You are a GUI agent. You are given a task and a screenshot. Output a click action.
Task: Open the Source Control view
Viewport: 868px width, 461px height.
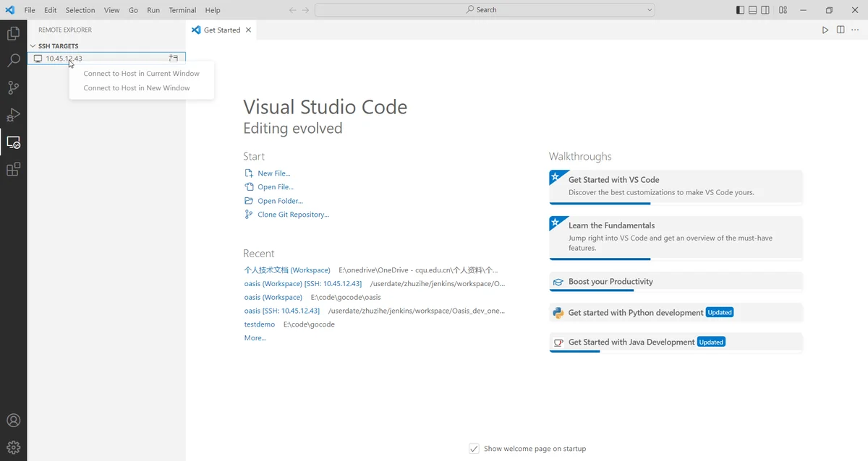pos(13,88)
